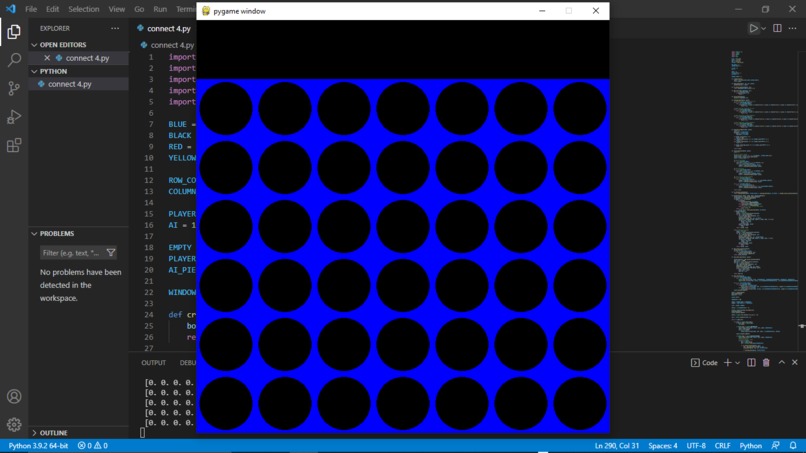Open the Source Control view
Viewport: 806px width, 453px height.
coord(14,88)
